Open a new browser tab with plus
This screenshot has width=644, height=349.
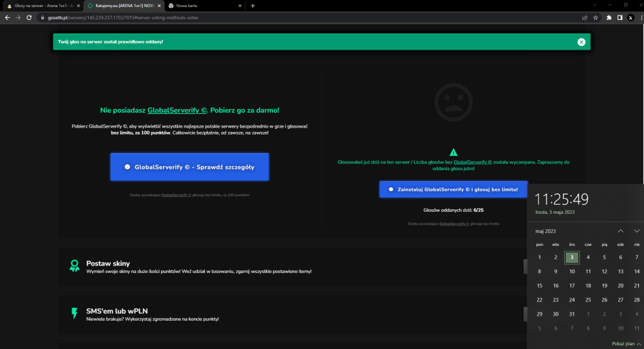pyautogui.click(x=252, y=6)
